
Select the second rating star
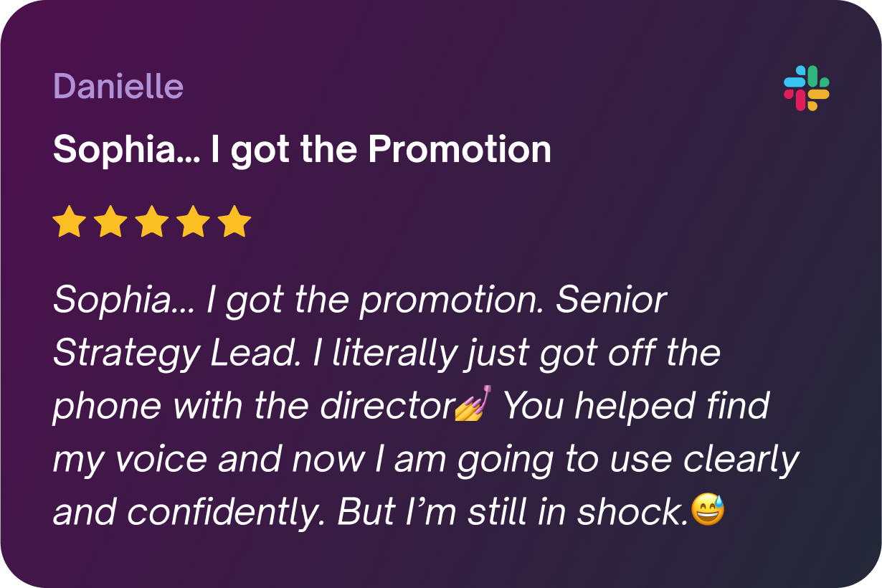[110, 222]
